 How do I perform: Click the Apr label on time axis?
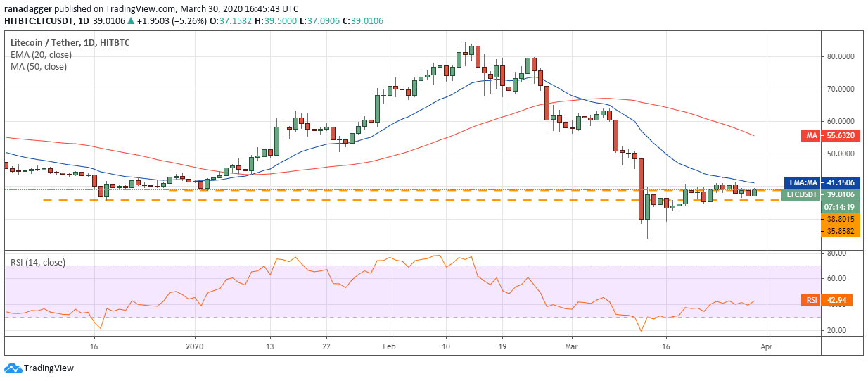tap(766, 346)
